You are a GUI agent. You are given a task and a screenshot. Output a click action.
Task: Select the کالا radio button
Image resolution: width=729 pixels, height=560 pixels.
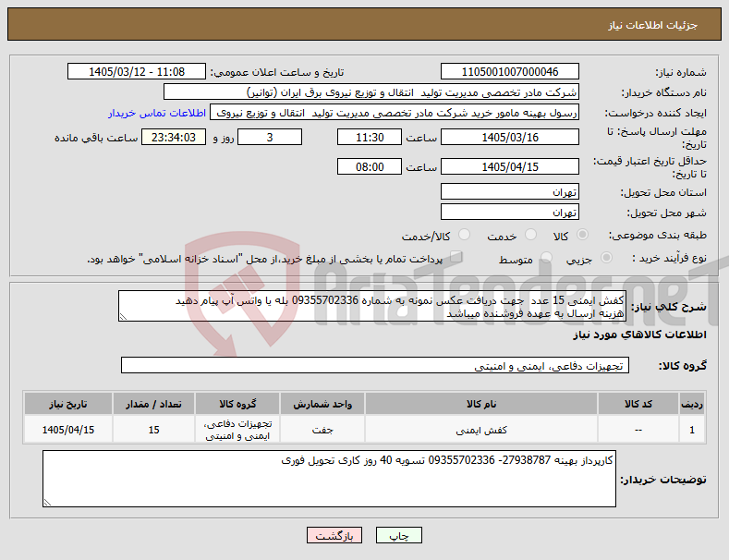582,235
